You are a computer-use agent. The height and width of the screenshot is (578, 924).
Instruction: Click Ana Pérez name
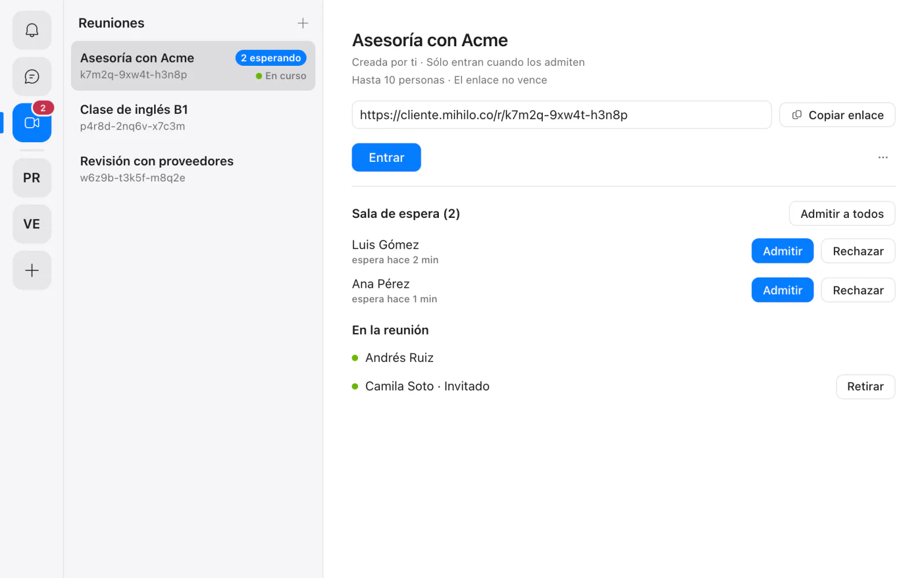pyautogui.click(x=381, y=284)
